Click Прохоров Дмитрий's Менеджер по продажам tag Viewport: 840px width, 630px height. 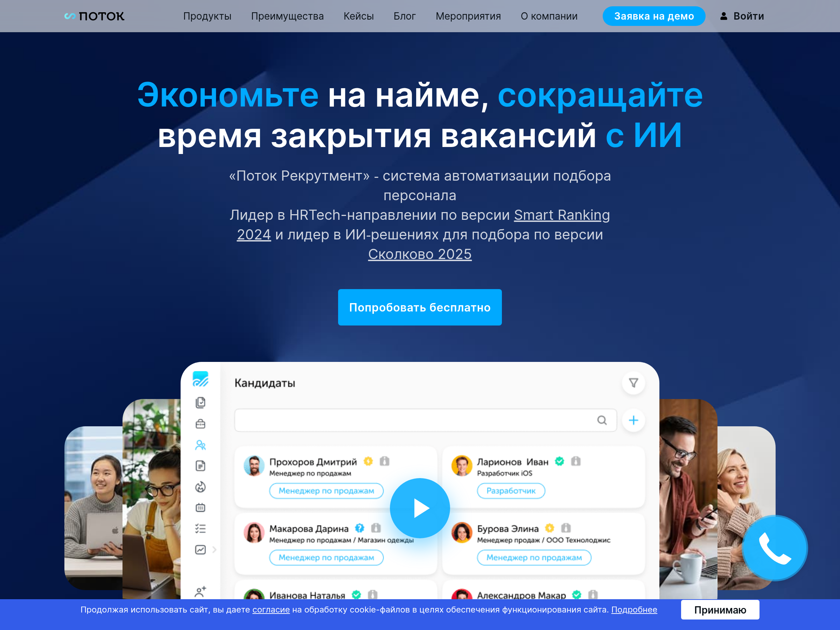pos(326,491)
